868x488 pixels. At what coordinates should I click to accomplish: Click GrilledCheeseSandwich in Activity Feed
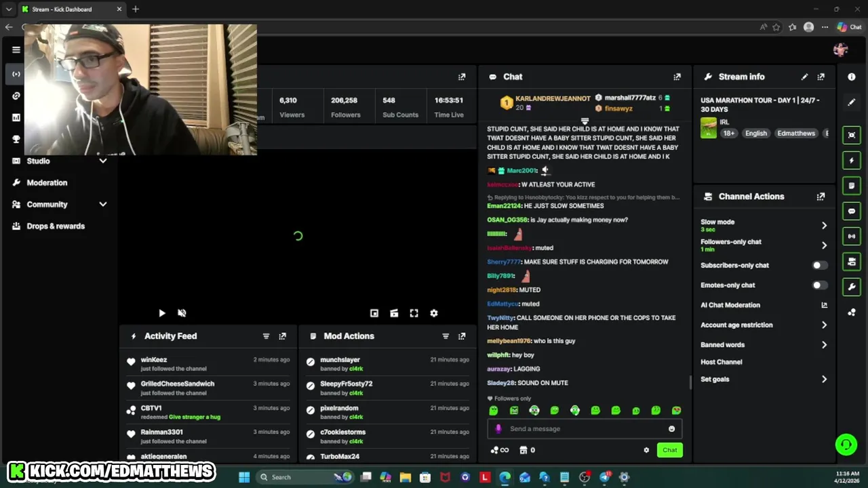tap(178, 384)
